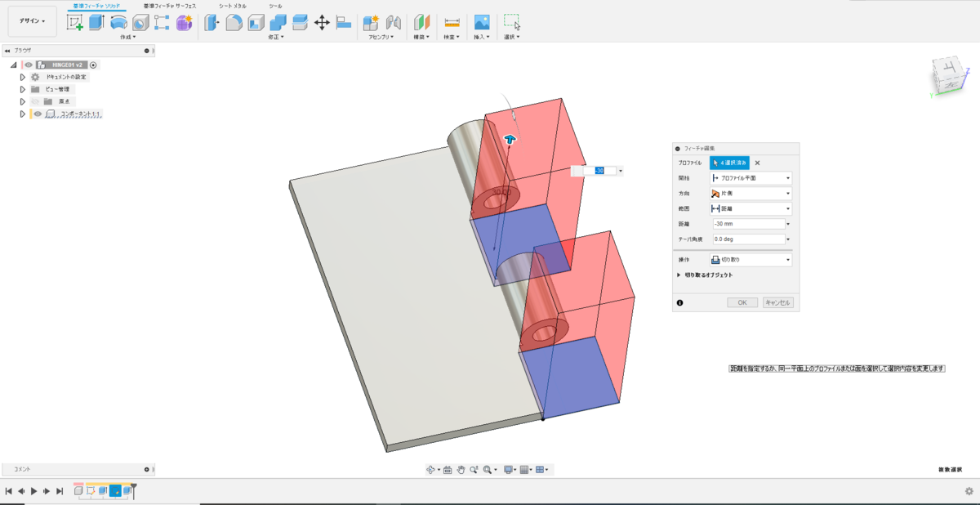Expand the 原点 tree node

(23, 101)
